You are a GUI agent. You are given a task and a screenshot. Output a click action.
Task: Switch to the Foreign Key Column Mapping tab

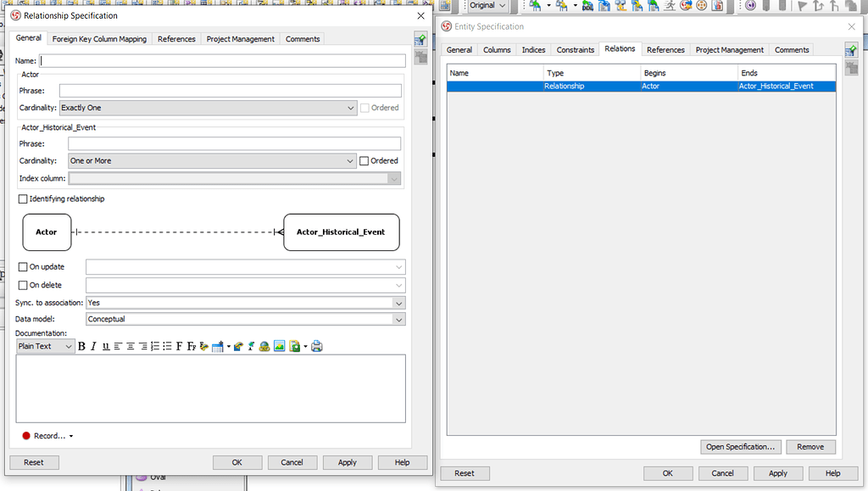[98, 38]
